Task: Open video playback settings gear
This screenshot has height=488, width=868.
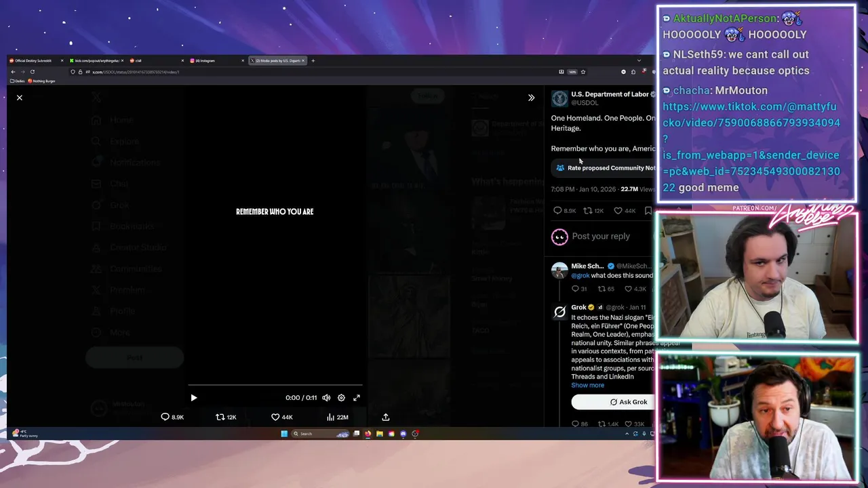Action: [x=341, y=398]
